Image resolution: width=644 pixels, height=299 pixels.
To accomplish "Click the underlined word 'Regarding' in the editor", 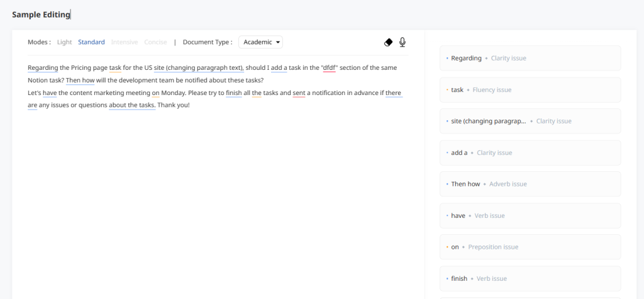I will pyautogui.click(x=43, y=68).
